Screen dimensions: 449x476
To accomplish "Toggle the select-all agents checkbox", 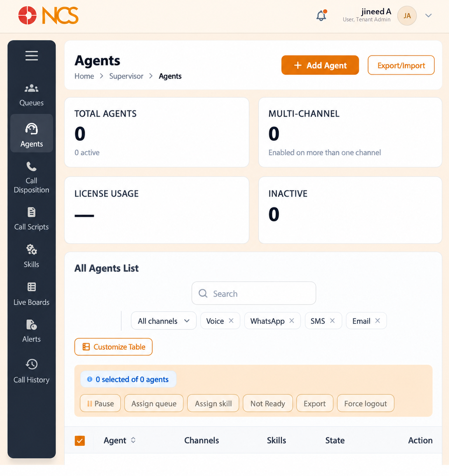I will tap(80, 441).
